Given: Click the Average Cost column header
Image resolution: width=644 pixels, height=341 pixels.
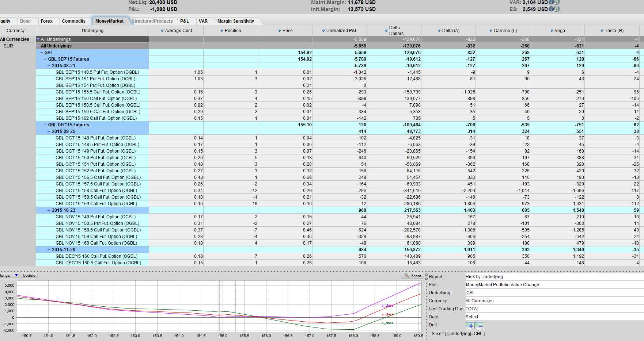Looking at the screenshot, I should pos(176,31).
